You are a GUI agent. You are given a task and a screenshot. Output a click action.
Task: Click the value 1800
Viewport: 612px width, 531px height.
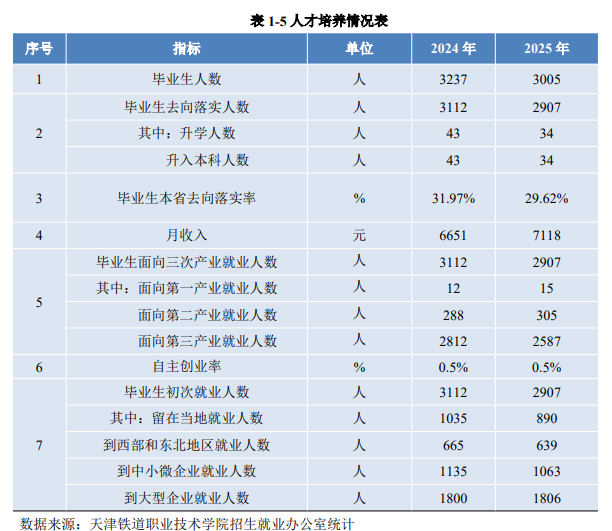[453, 499]
